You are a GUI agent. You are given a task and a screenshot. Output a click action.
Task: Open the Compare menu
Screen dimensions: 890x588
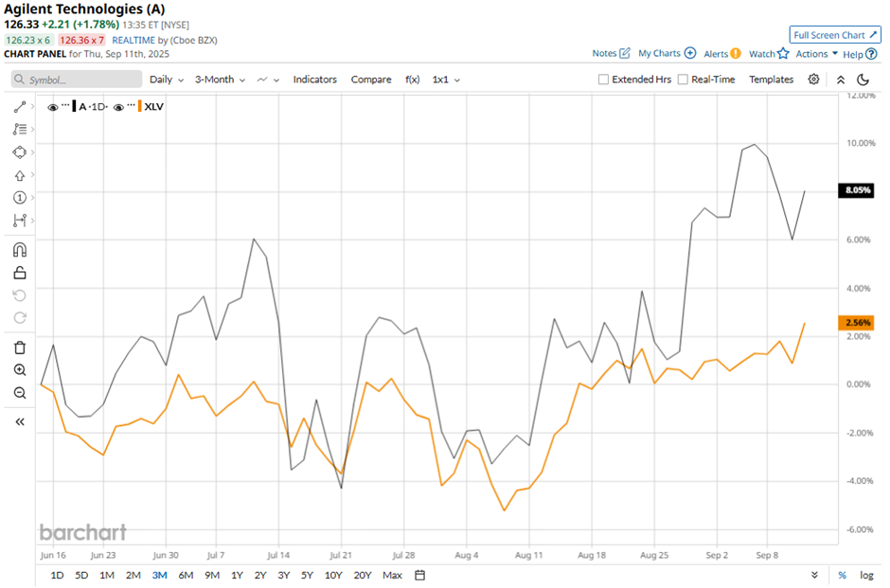click(370, 80)
